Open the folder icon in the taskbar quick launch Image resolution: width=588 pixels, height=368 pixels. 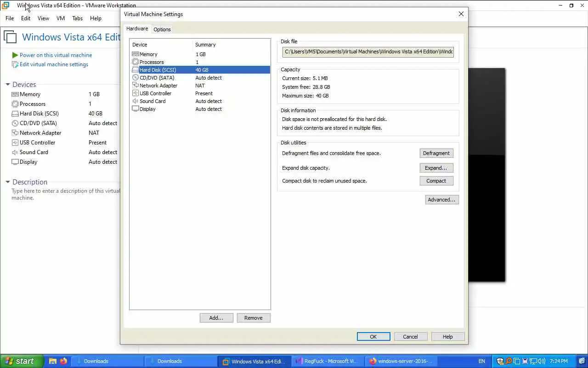[x=53, y=361]
